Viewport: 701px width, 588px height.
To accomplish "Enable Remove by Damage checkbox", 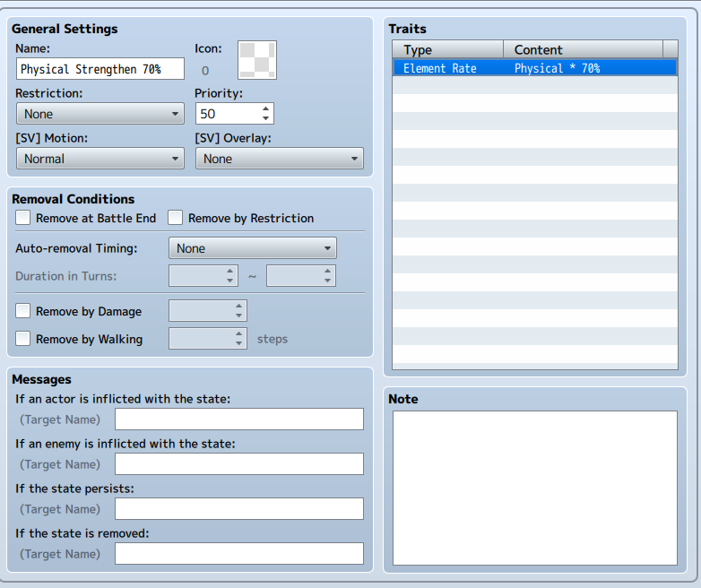I will point(22,311).
